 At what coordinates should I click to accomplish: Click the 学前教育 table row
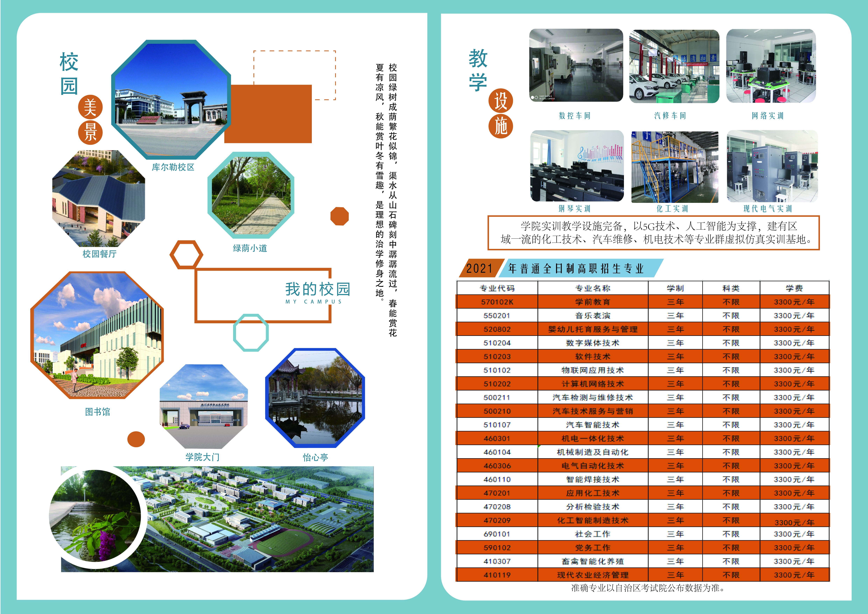pyautogui.click(x=592, y=302)
